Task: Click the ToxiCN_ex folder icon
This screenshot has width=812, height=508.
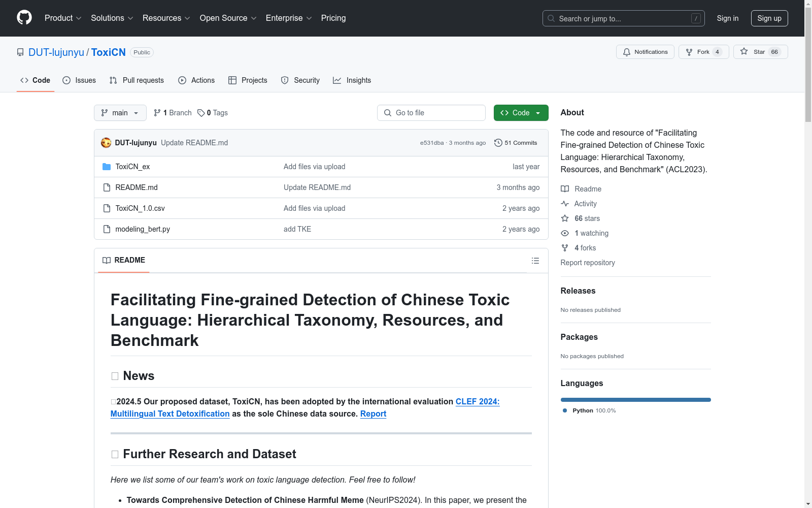Action: [107, 167]
